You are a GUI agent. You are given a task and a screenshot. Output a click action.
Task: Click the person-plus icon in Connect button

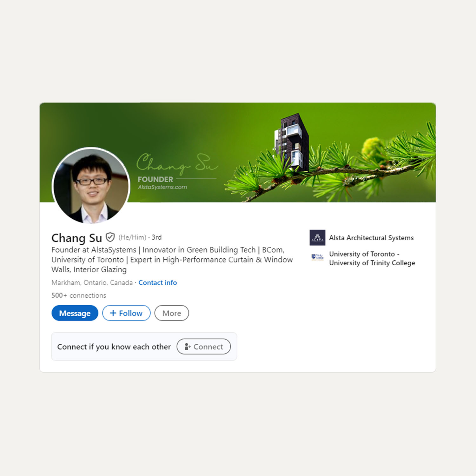pyautogui.click(x=188, y=347)
